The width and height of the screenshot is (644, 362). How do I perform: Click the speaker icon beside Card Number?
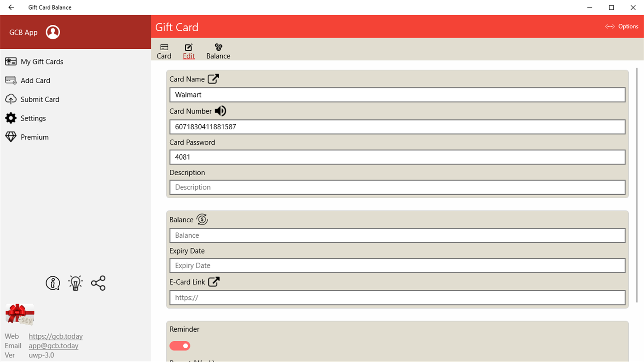(x=220, y=111)
